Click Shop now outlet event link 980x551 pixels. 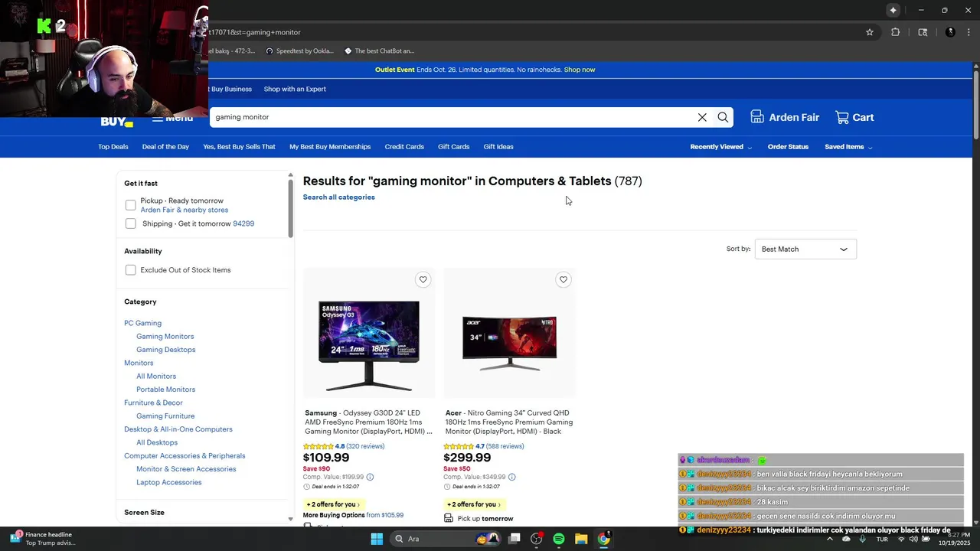tap(580, 70)
